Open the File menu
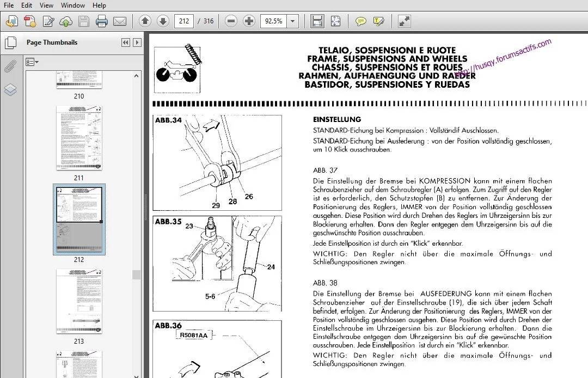The image size is (588, 378). [x=9, y=5]
